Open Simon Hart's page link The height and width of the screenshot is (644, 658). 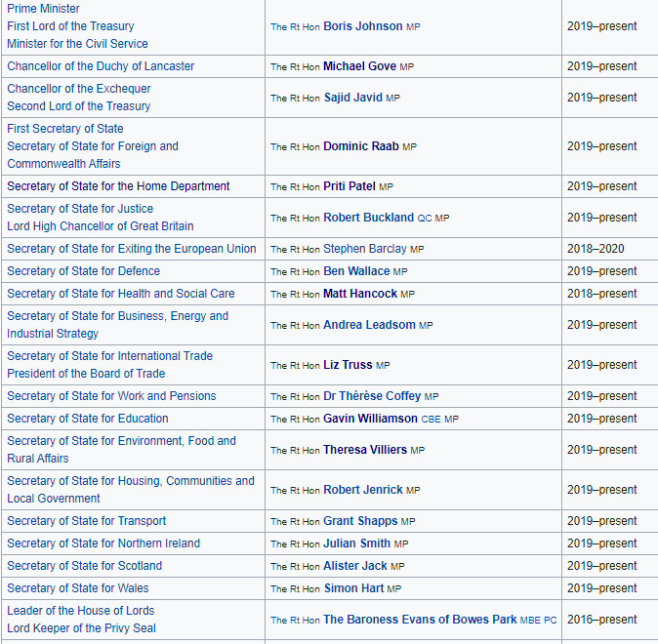[x=353, y=588]
